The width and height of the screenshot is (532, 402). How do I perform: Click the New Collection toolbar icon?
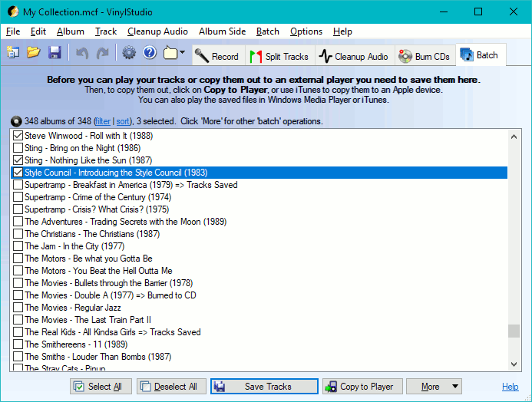point(13,53)
